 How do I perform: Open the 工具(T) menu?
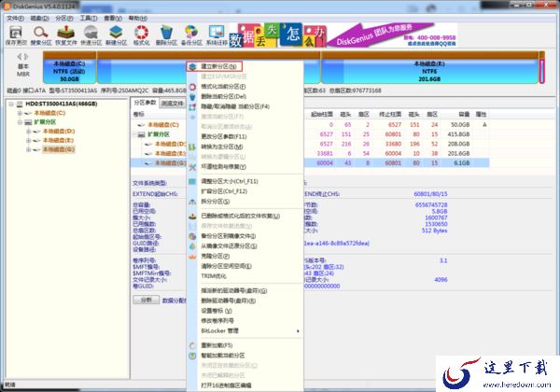click(x=89, y=18)
